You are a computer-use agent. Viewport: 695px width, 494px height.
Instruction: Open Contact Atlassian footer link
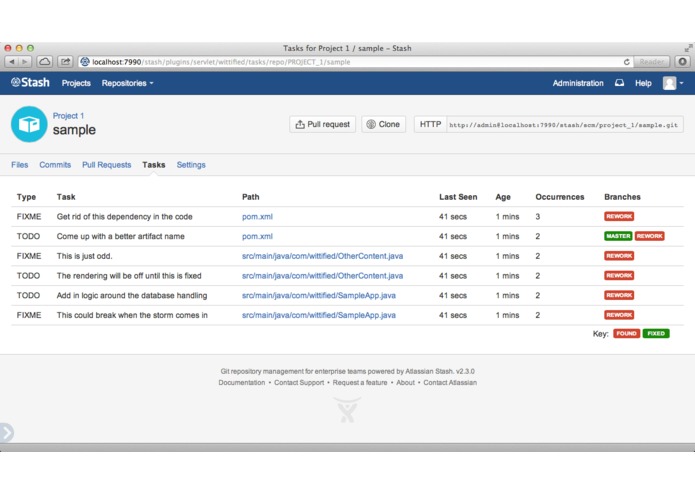pyautogui.click(x=450, y=382)
